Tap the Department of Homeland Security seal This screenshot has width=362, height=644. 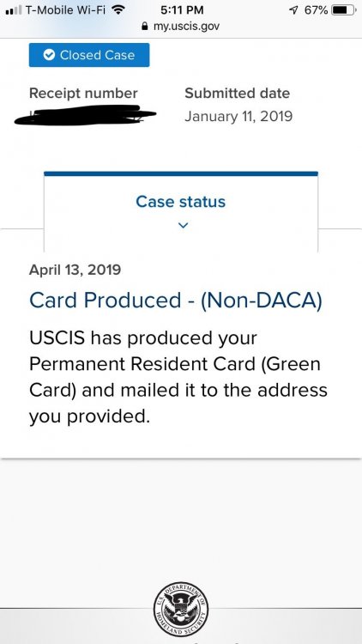coord(181,609)
